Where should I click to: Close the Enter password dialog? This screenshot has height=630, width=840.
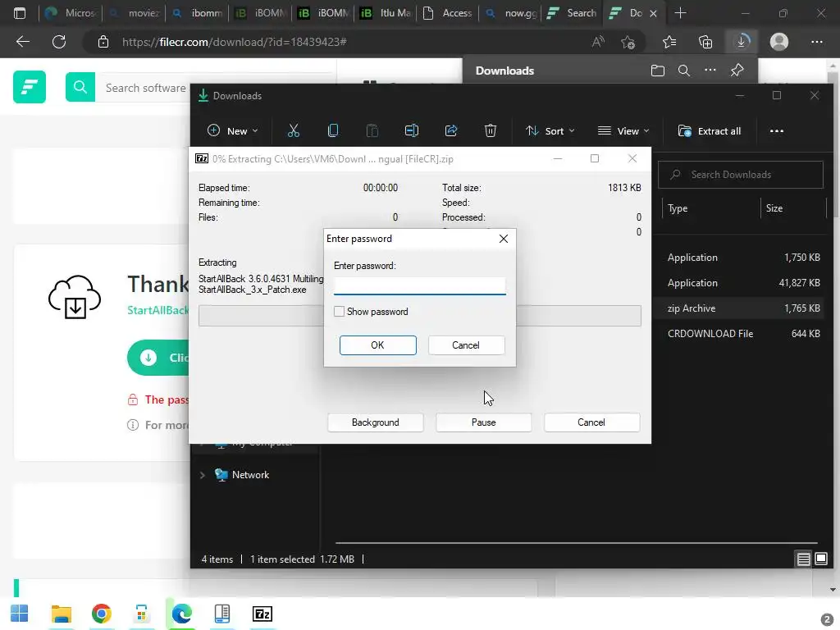pos(503,239)
